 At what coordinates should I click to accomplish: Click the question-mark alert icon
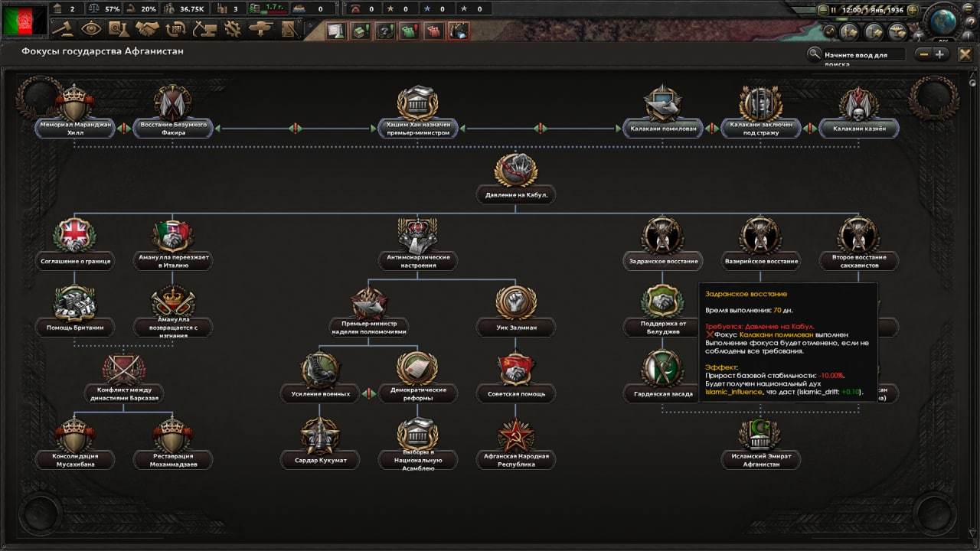[x=385, y=31]
